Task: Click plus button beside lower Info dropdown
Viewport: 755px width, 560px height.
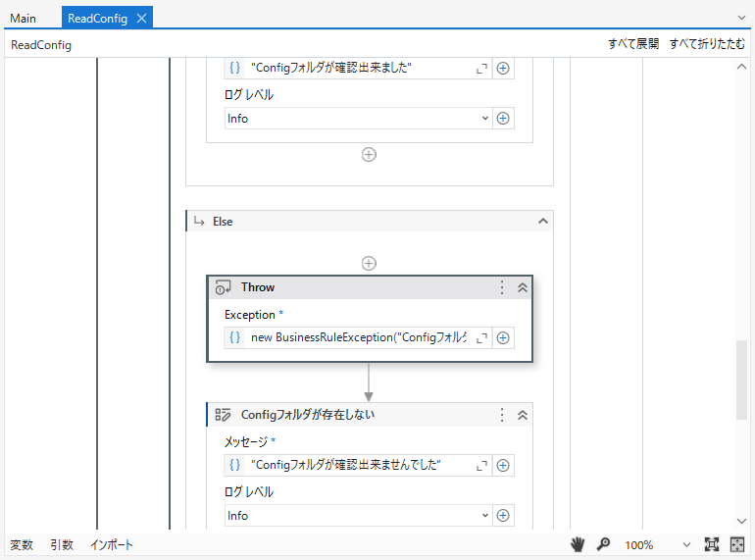Action: (x=503, y=516)
